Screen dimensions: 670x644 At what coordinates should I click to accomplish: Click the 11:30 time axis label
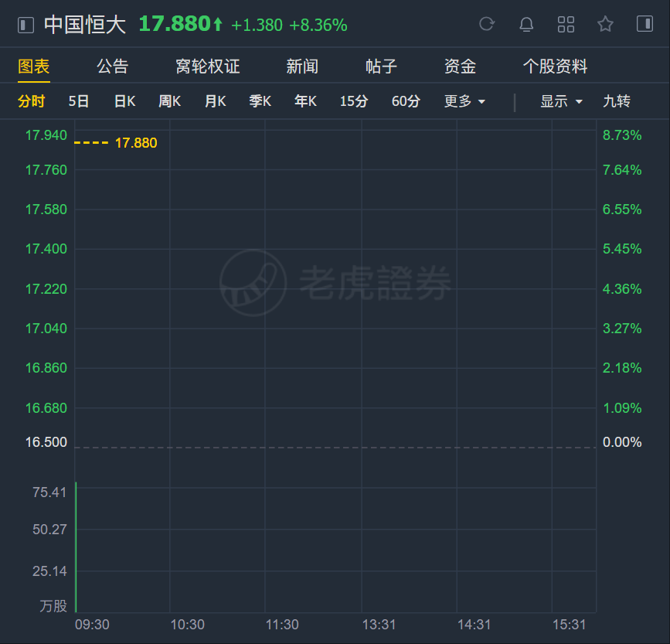pyautogui.click(x=282, y=625)
